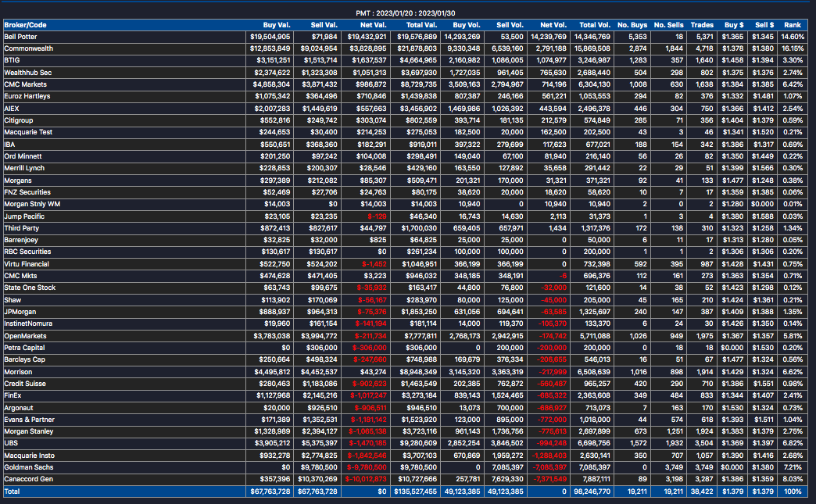
Task: Click the Buy Val. column header
Action: point(277,25)
